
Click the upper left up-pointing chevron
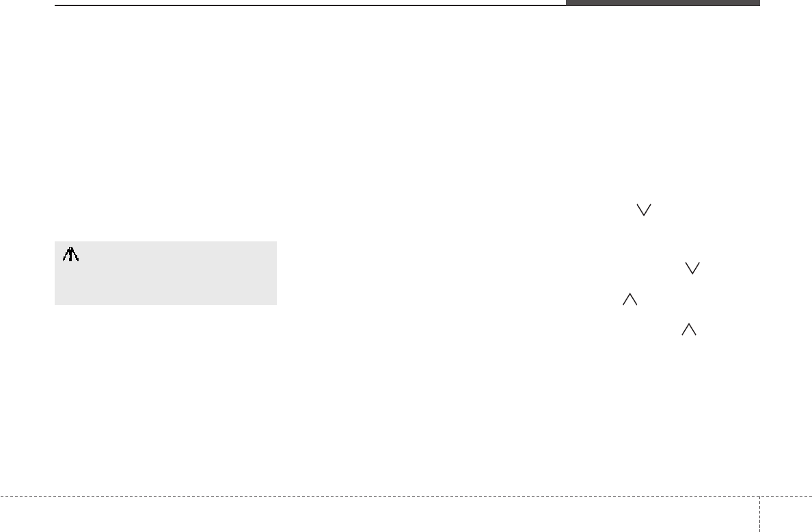(630, 300)
